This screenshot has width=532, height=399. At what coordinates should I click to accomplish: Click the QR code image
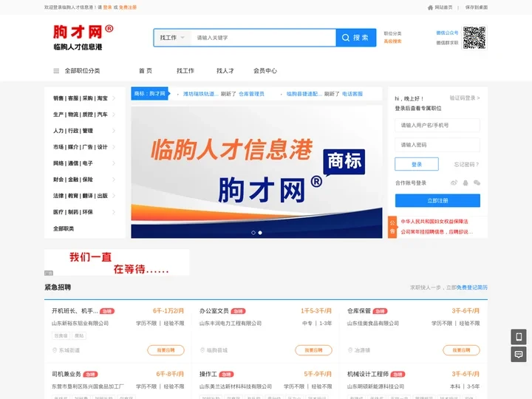(474, 38)
